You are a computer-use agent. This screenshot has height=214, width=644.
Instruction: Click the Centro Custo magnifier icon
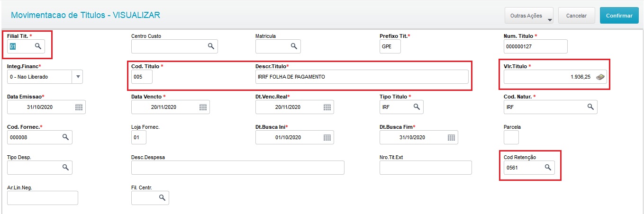[211, 46]
